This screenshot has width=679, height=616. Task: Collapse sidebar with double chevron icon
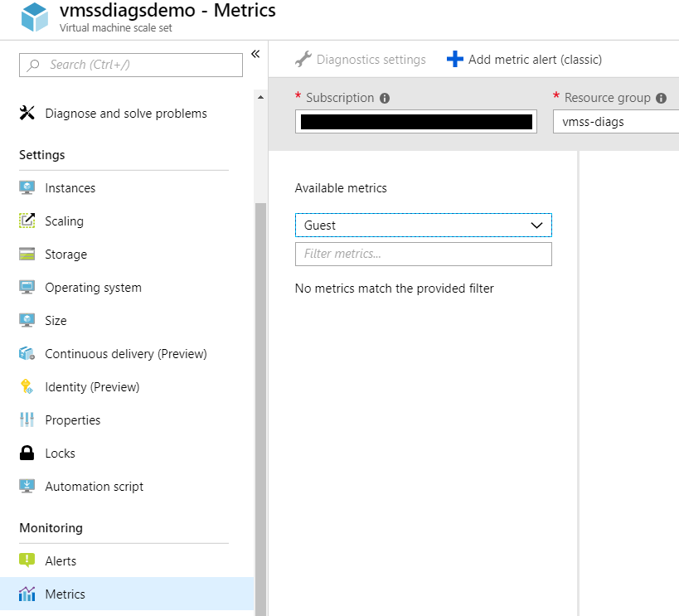click(x=255, y=54)
